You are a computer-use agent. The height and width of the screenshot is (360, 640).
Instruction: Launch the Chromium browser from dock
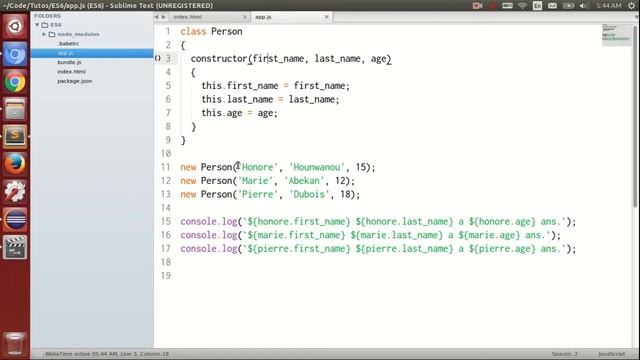tap(15, 54)
